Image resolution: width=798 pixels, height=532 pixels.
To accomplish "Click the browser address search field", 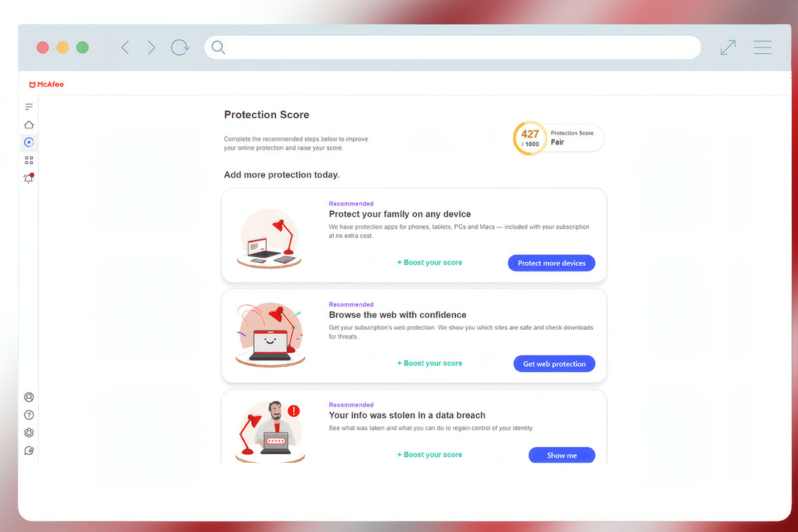I will click(453, 47).
